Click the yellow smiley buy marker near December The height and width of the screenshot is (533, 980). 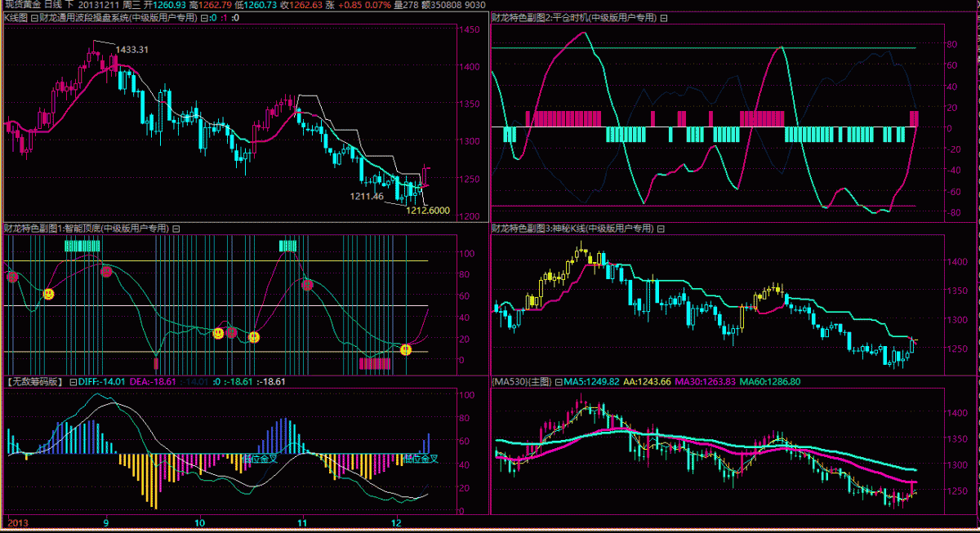coord(406,349)
